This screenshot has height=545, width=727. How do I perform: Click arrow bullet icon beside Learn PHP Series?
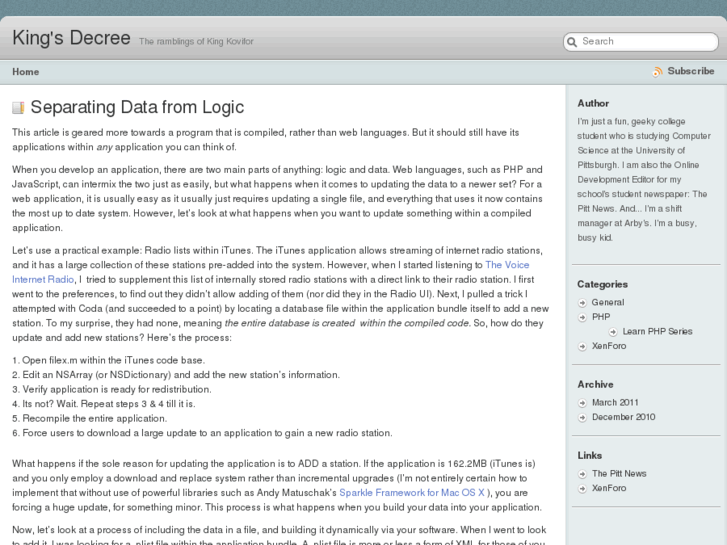tap(613, 331)
